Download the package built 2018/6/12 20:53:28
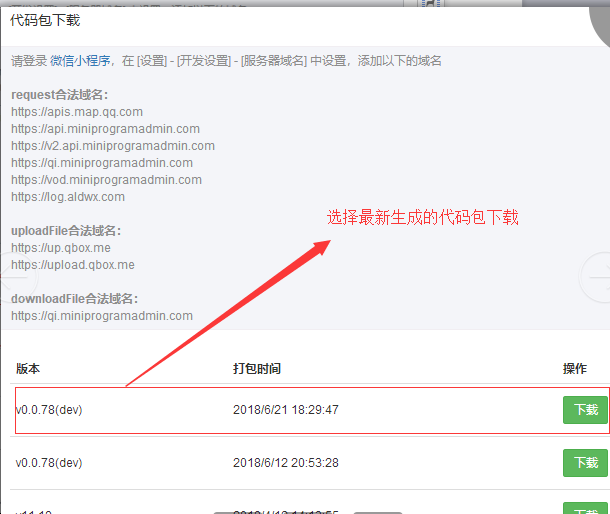The height and width of the screenshot is (514, 610). click(585, 463)
